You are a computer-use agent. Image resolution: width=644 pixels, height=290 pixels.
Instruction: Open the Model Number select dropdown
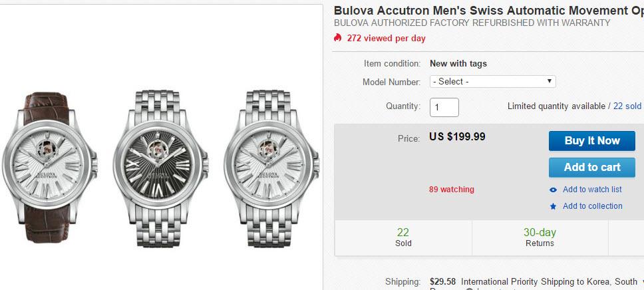(492, 82)
